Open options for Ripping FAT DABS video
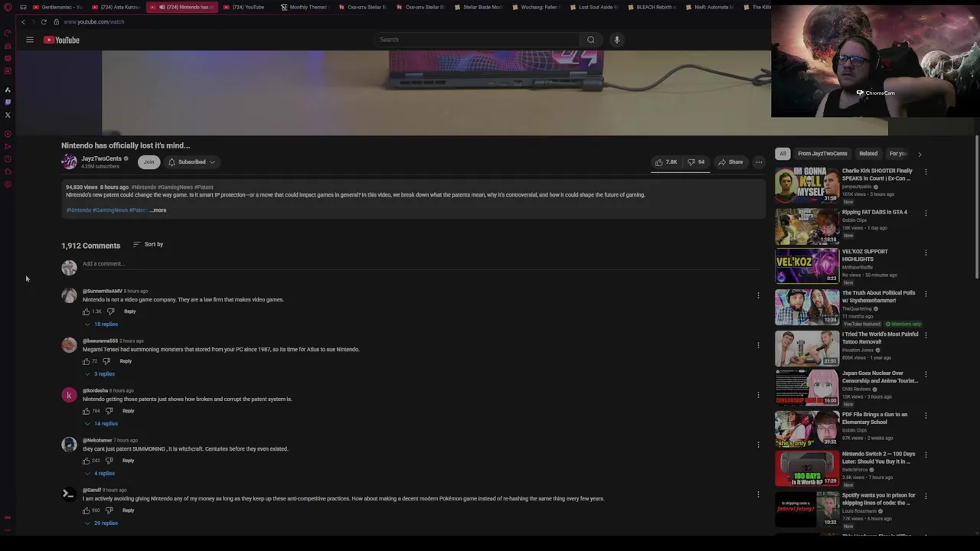This screenshot has width=980, height=551. 926,213
